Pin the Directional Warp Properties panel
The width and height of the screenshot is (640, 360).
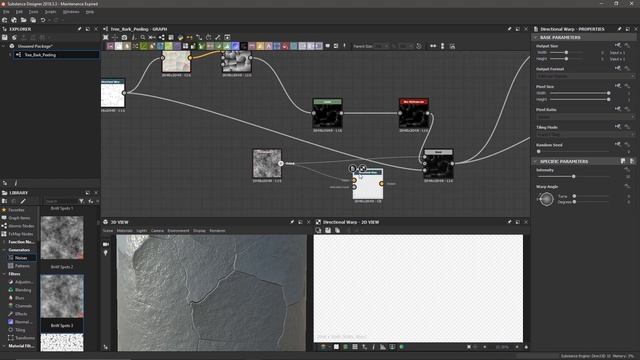tap(619, 29)
